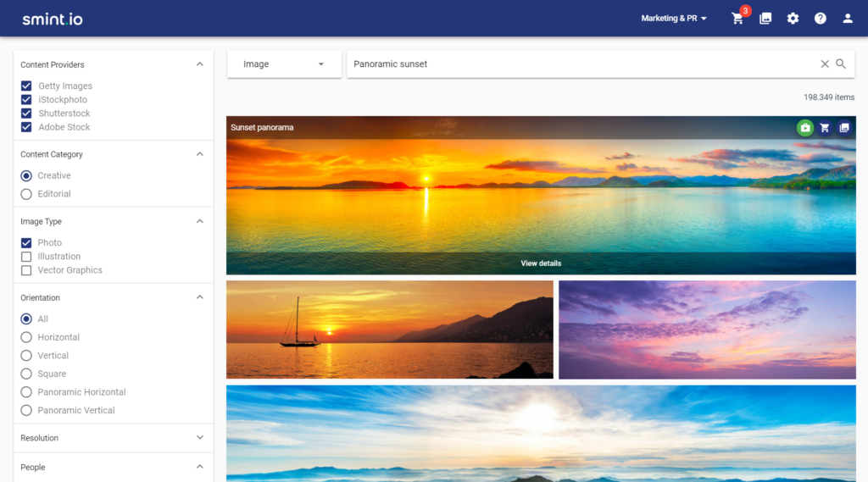Open the Marketing & PR dropdown
Viewport: 868px width, 482px height.
click(674, 19)
